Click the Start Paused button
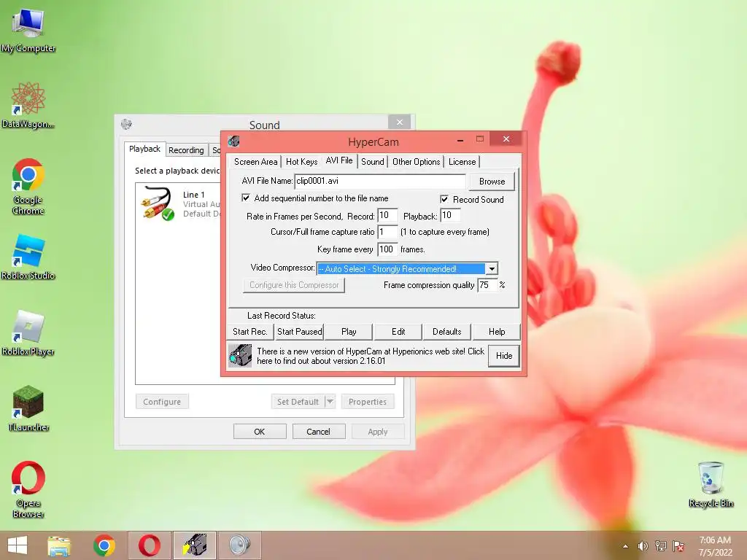This screenshot has width=747, height=560. click(300, 332)
